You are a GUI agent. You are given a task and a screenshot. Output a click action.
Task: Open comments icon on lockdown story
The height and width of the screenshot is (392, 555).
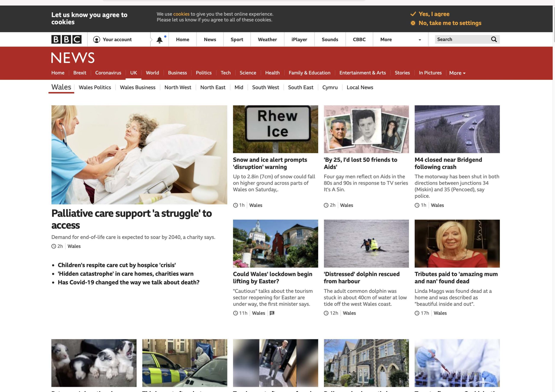[x=272, y=313]
